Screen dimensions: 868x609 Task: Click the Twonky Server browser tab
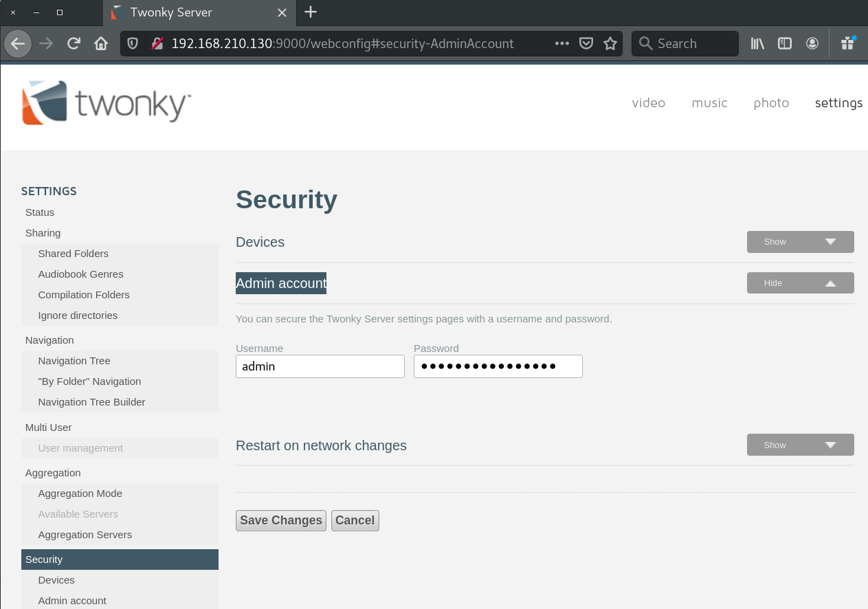[x=198, y=12]
